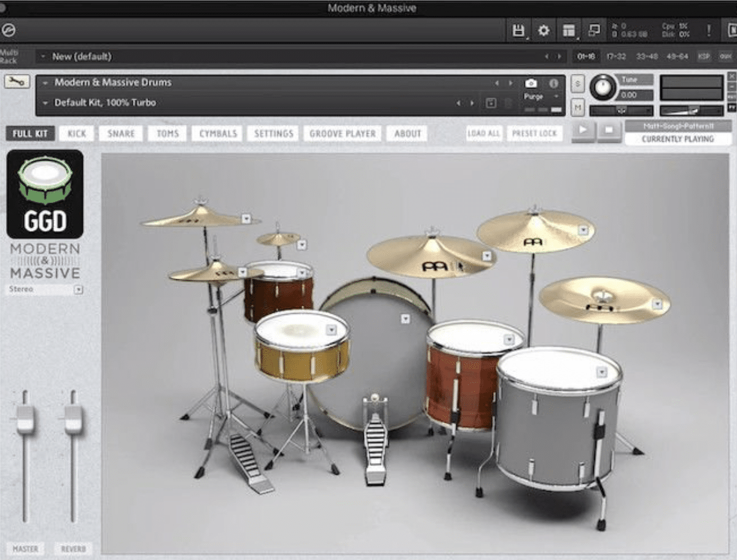Viewport: 737px width, 560px height.
Task: Select the 17-32 channel page
Action: pos(615,56)
